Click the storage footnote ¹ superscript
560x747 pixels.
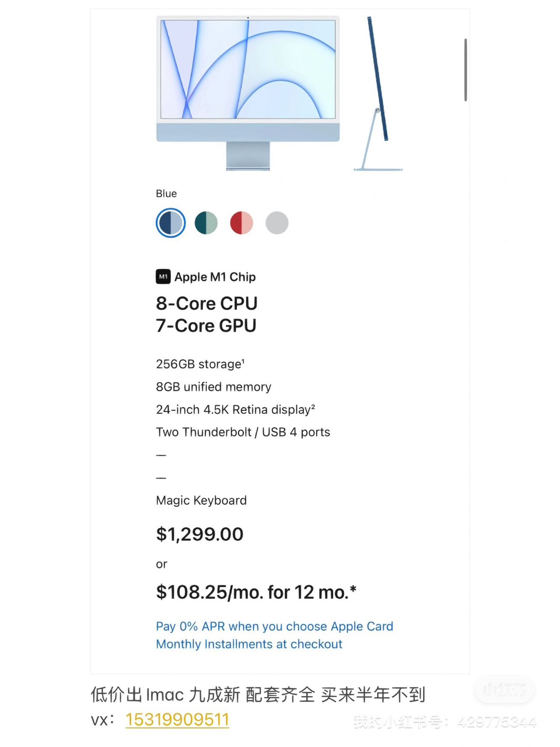pyautogui.click(x=243, y=361)
